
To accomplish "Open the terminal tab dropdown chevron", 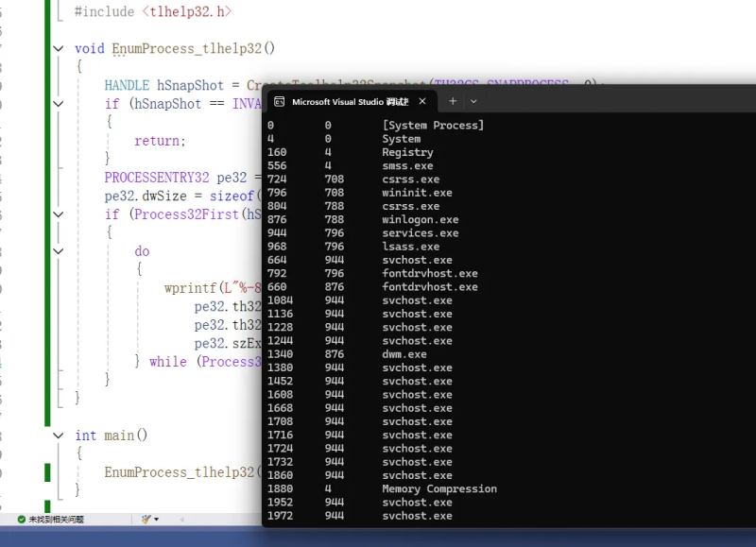I will click(x=472, y=101).
